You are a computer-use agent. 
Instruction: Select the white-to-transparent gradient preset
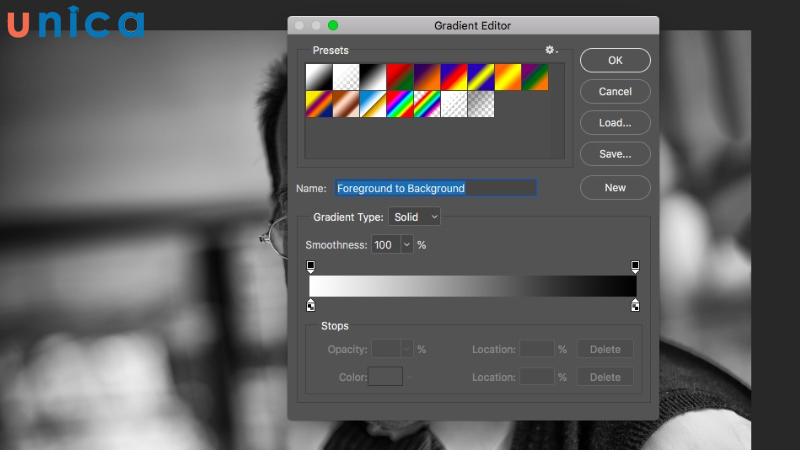[x=346, y=77]
